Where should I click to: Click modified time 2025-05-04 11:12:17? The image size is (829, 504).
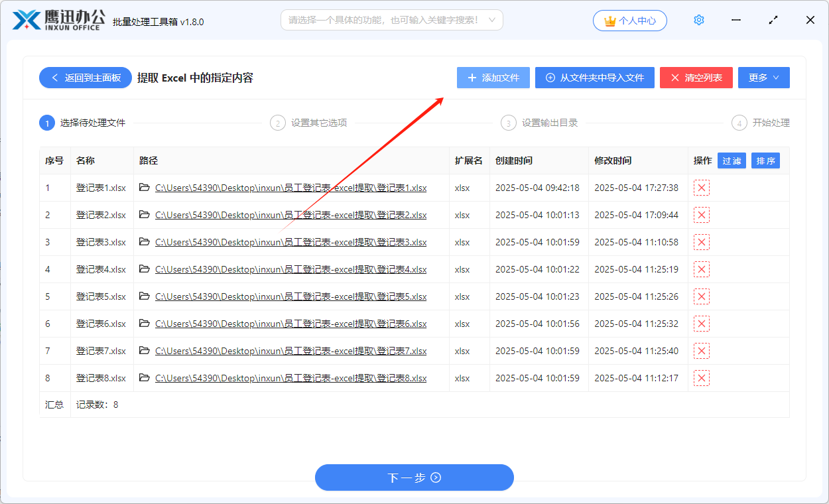click(x=636, y=378)
